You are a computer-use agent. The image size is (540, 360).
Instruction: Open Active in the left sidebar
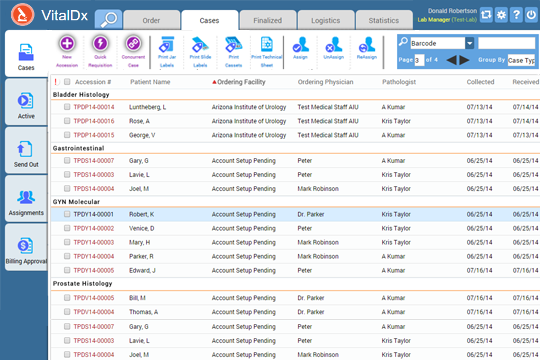26,102
